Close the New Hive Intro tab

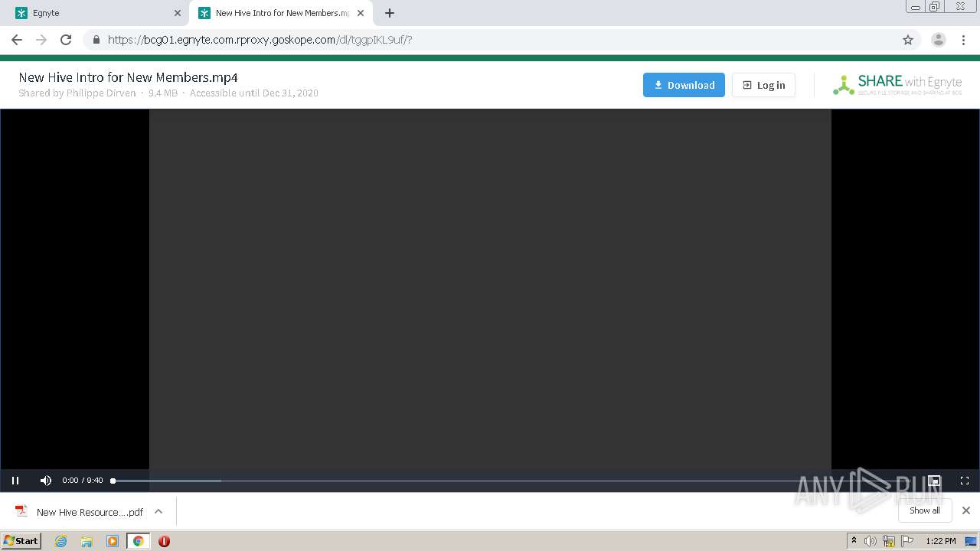point(361,13)
